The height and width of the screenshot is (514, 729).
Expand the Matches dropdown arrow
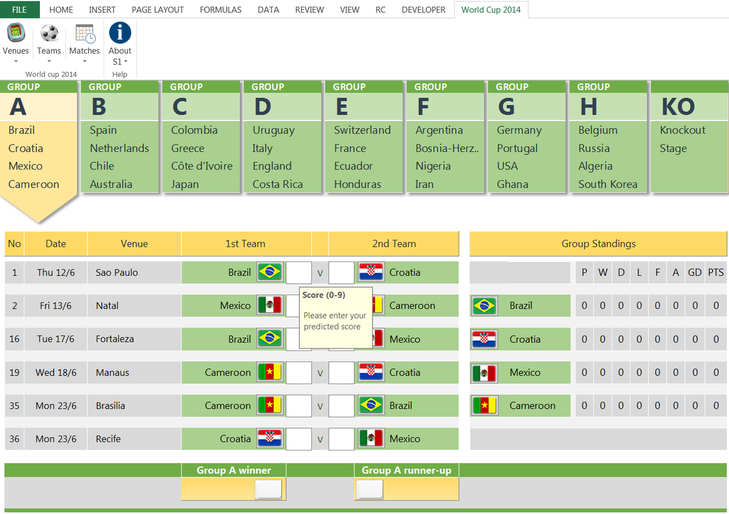click(85, 61)
